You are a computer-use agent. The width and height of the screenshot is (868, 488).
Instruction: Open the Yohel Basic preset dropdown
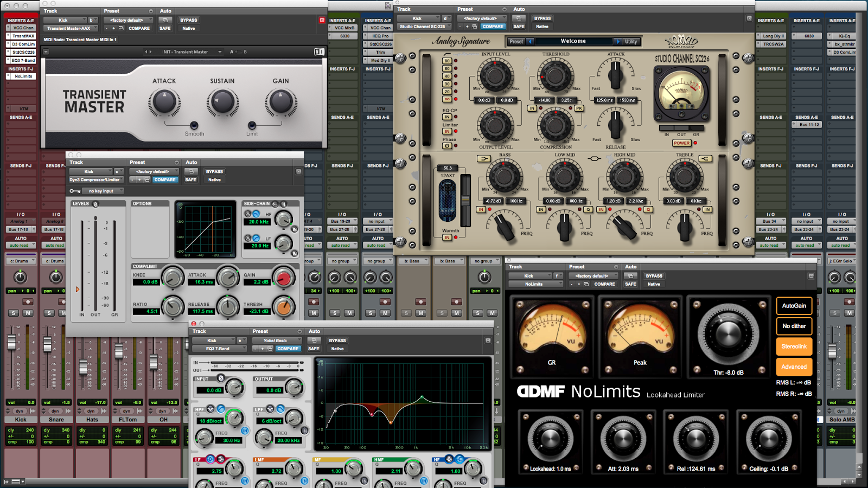tap(277, 341)
